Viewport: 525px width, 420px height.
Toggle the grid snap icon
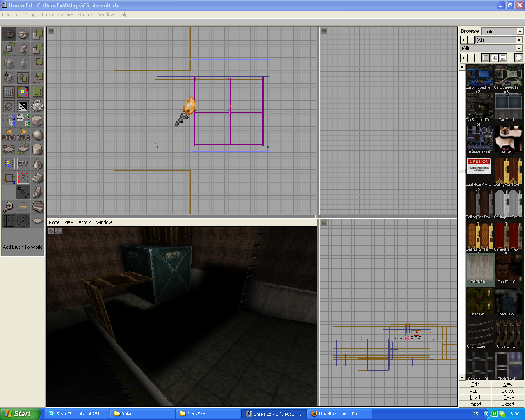click(9, 221)
